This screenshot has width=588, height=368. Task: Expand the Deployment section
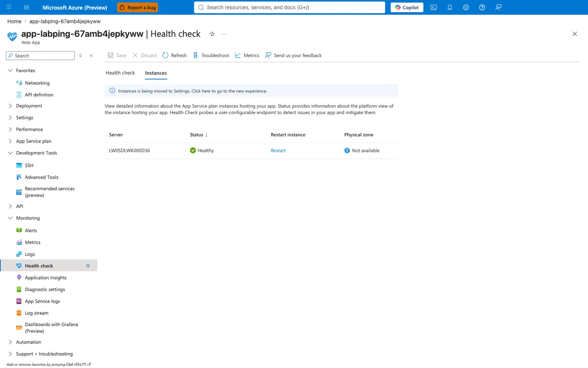click(x=10, y=105)
